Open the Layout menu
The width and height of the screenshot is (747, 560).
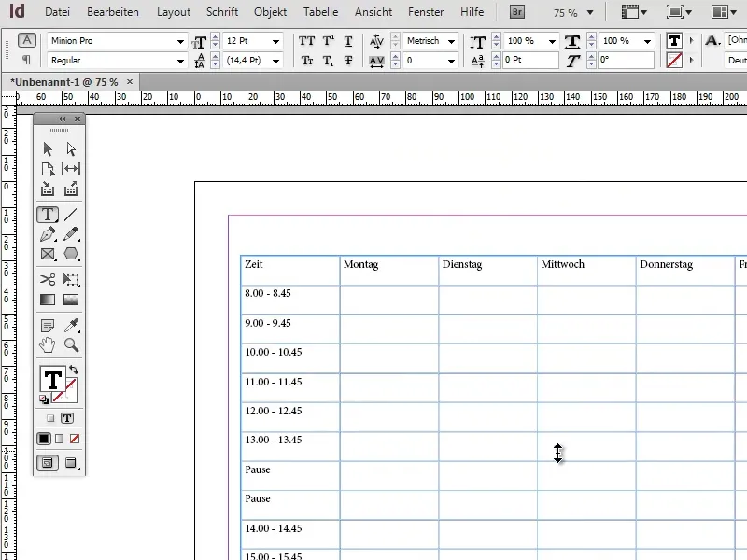point(174,12)
